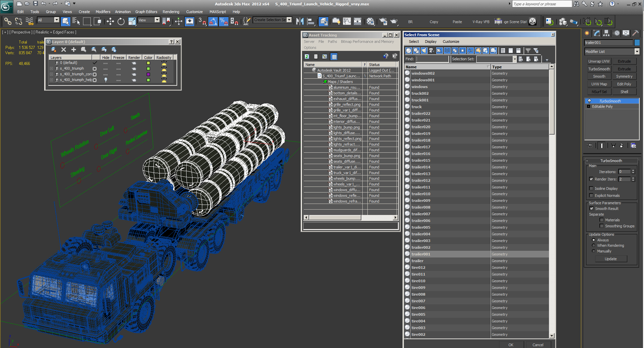Viewport: 644px width, 348px height.
Task: Toggle hidden lightbulb for s_400_triumph_help layer
Action: (106, 80)
